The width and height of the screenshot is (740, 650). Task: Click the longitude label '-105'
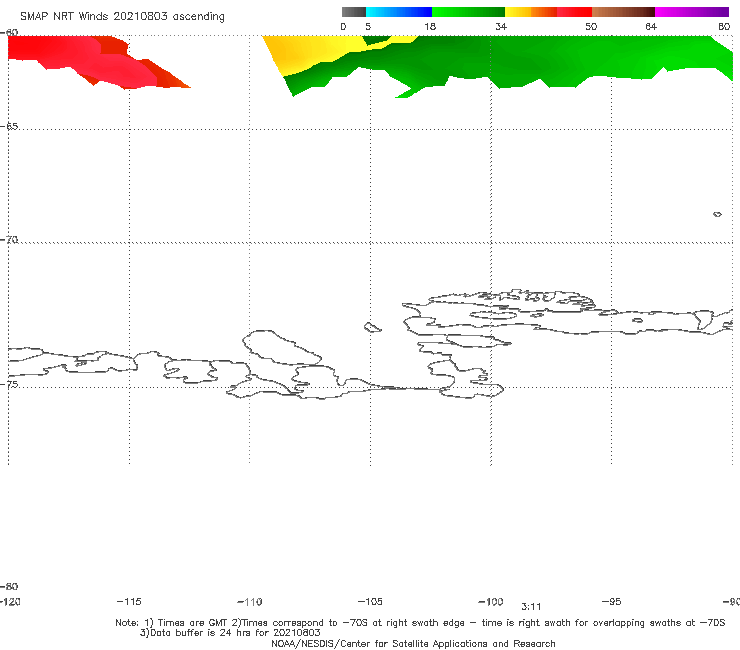(370, 602)
